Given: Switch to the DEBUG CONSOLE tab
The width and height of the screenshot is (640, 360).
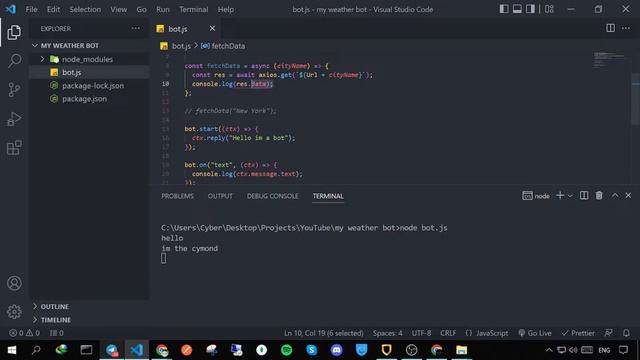Looking at the screenshot, I should pos(272,196).
